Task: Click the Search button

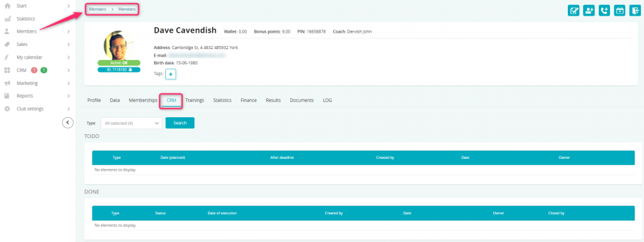Action: click(180, 123)
